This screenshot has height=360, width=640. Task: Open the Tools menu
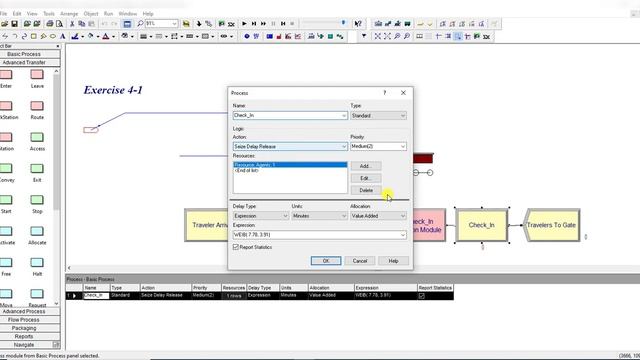pyautogui.click(x=49, y=13)
